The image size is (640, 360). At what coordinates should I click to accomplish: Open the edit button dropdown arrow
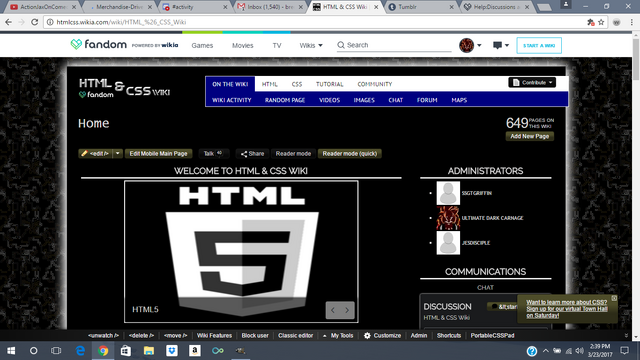pyautogui.click(x=118, y=153)
